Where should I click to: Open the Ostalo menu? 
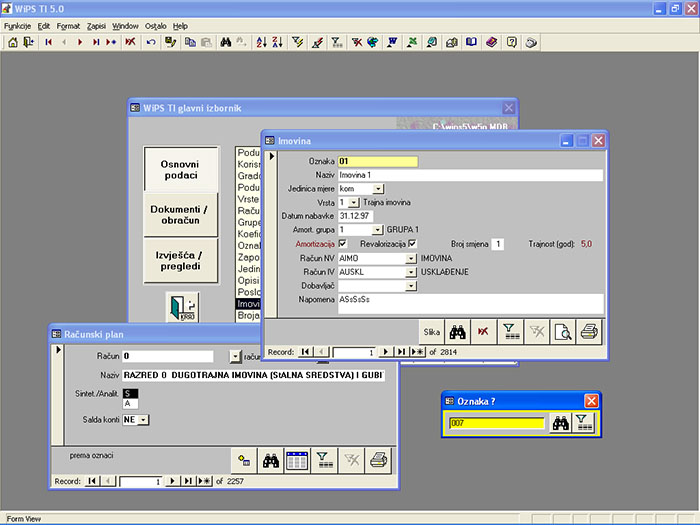click(x=155, y=26)
